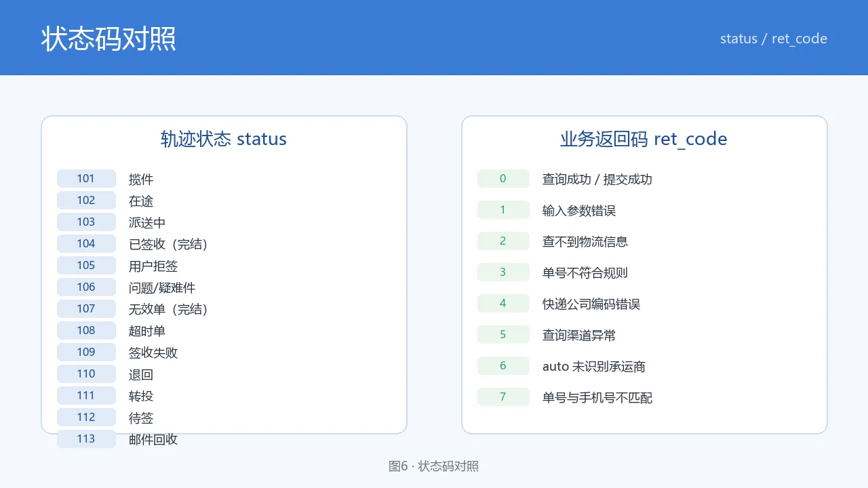868x488 pixels.
Task: Select status code badge 107
Action: click(x=86, y=309)
